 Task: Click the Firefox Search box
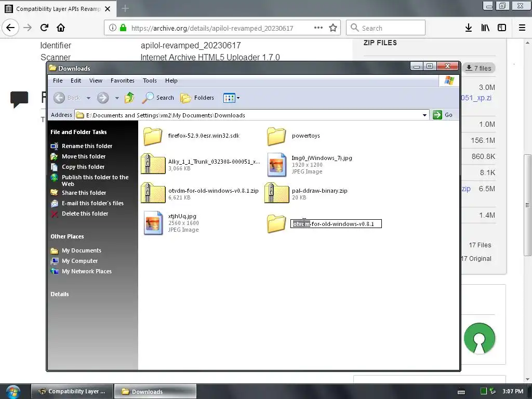pyautogui.click(x=385, y=28)
